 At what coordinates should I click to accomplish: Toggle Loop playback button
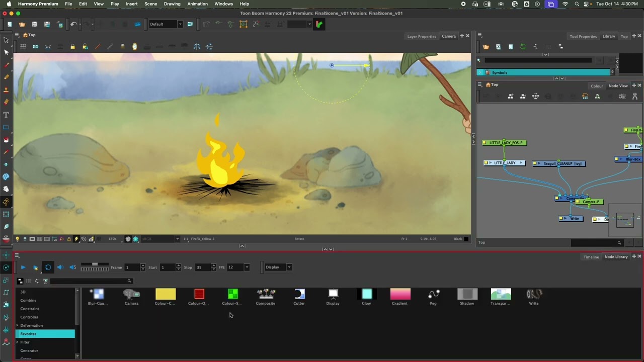tap(48, 267)
